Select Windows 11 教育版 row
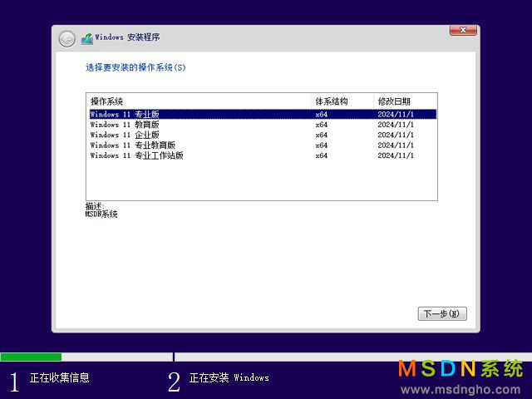This screenshot has height=399, width=532. (x=263, y=125)
